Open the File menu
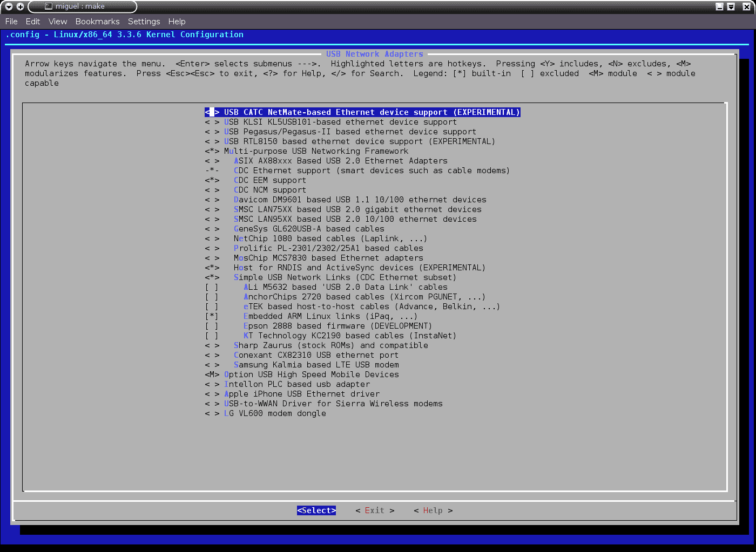Screen dimensions: 756x552 (11, 22)
